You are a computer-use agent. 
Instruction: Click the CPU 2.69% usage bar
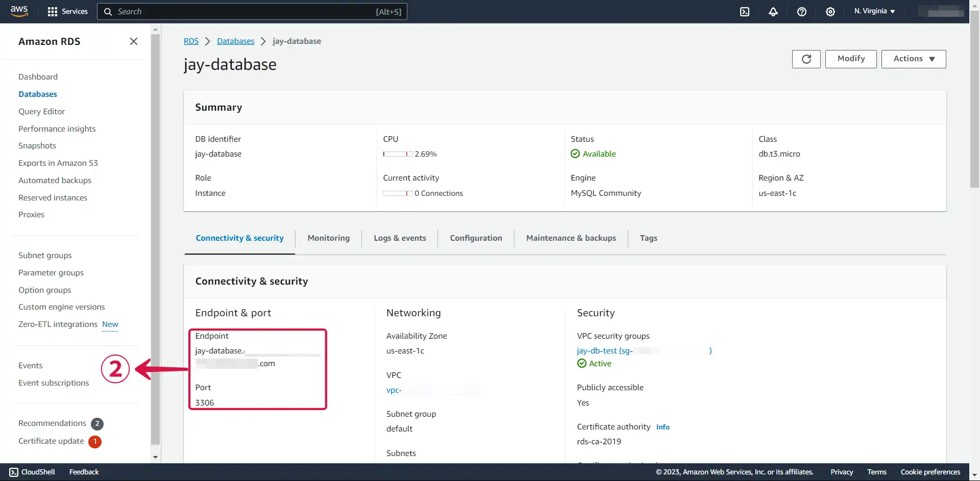pos(398,154)
